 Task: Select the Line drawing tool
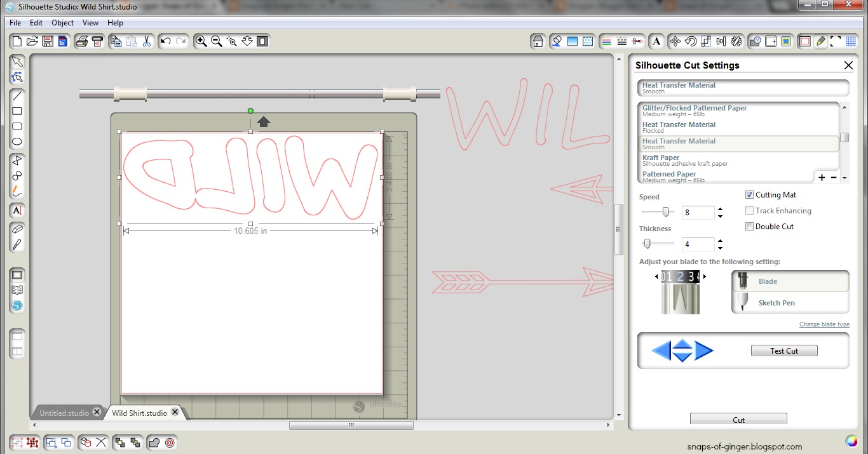click(17, 96)
